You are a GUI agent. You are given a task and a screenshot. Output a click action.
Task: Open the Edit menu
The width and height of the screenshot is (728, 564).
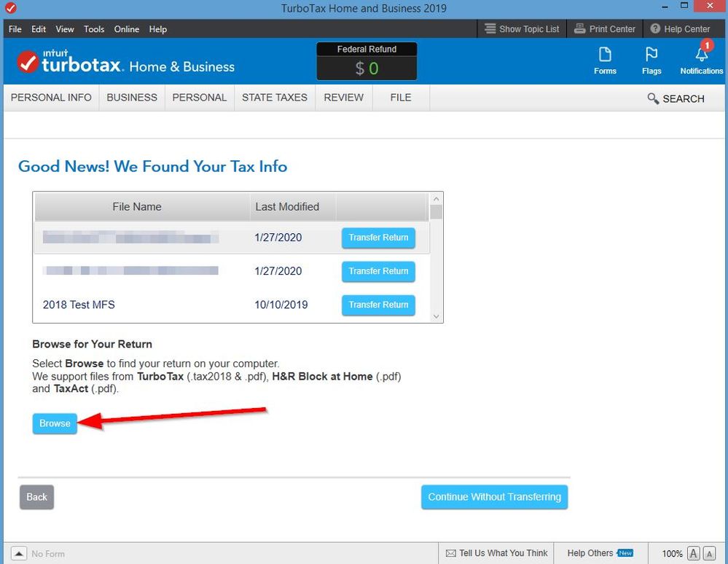click(39, 28)
